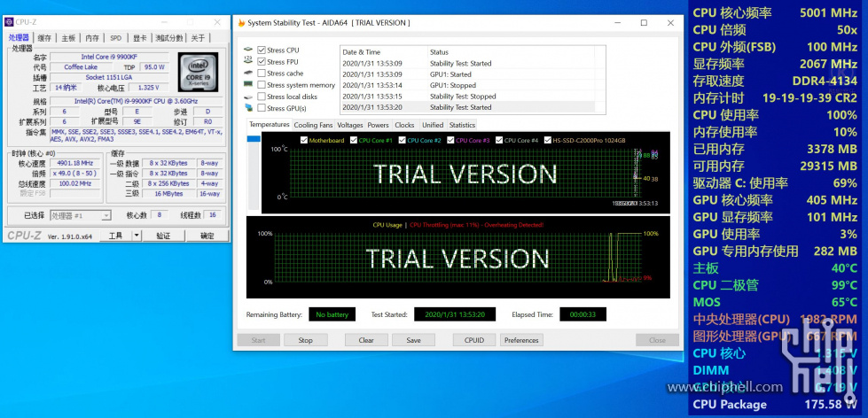Click the 确定 button in CPU-Z
The image size is (868, 418).
[207, 236]
